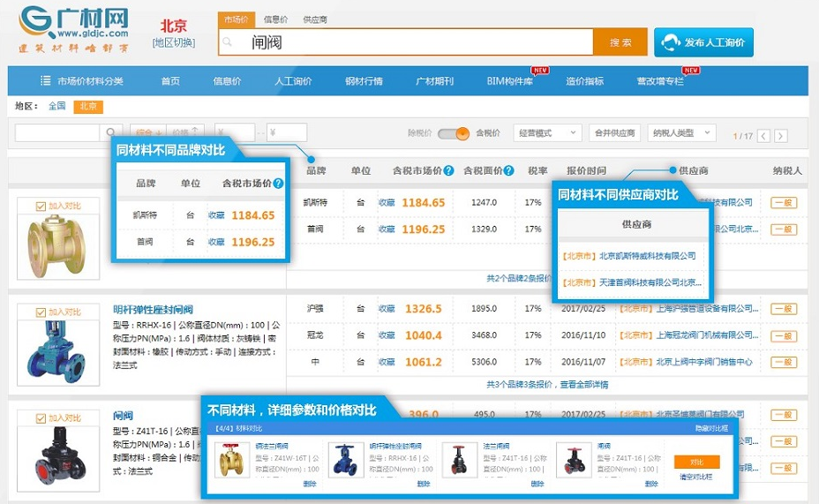819x504 pixels.
Task: Tick 加入对比 for 明杆弹性座封闸阀
Action: tap(41, 312)
